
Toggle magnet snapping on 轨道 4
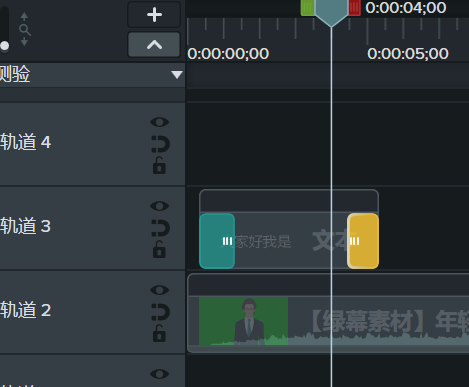(160, 144)
